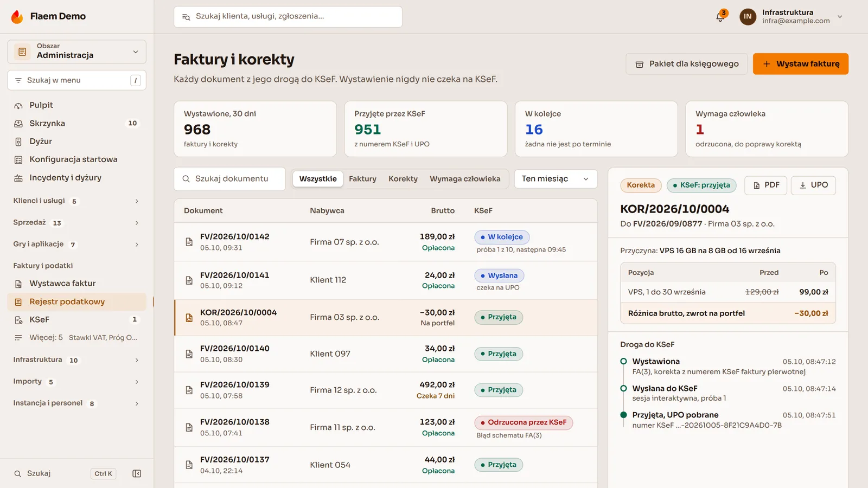
Task: Focus Szukaj w menu field
Action: (77, 80)
